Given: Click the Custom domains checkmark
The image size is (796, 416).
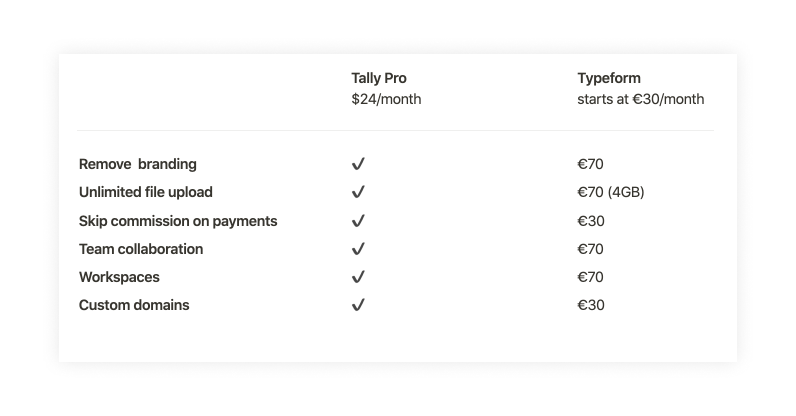Looking at the screenshot, I should pos(358,305).
